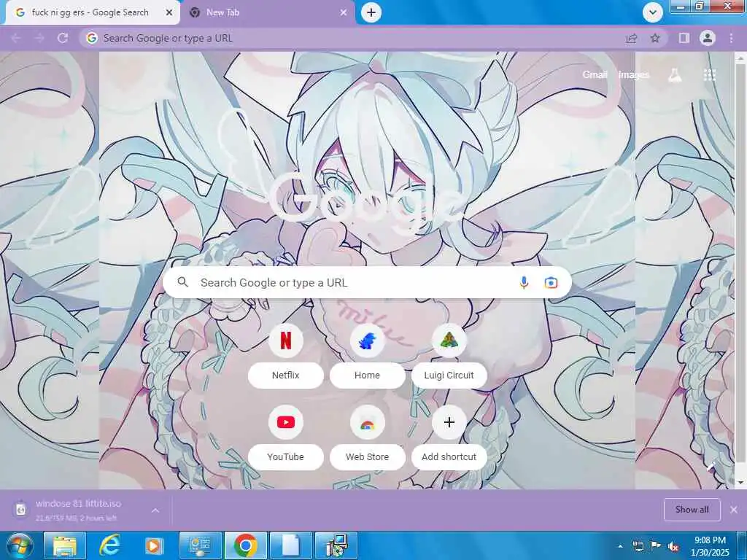Click the Netflix label
The height and width of the screenshot is (560, 747).
coord(286,376)
